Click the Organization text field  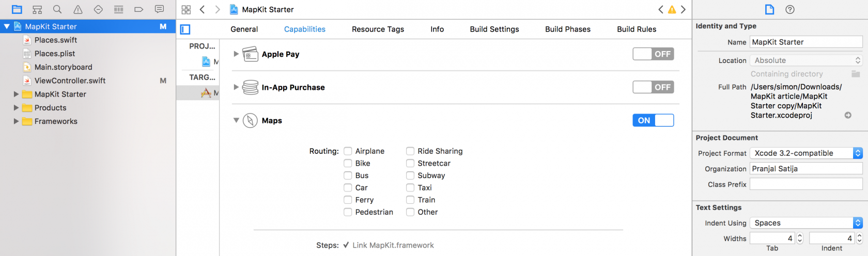(x=805, y=169)
